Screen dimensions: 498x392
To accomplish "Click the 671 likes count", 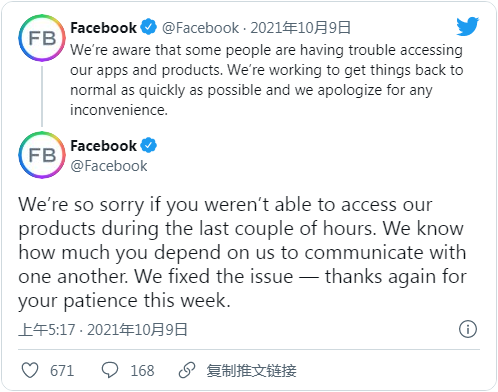I will coord(62,371).
